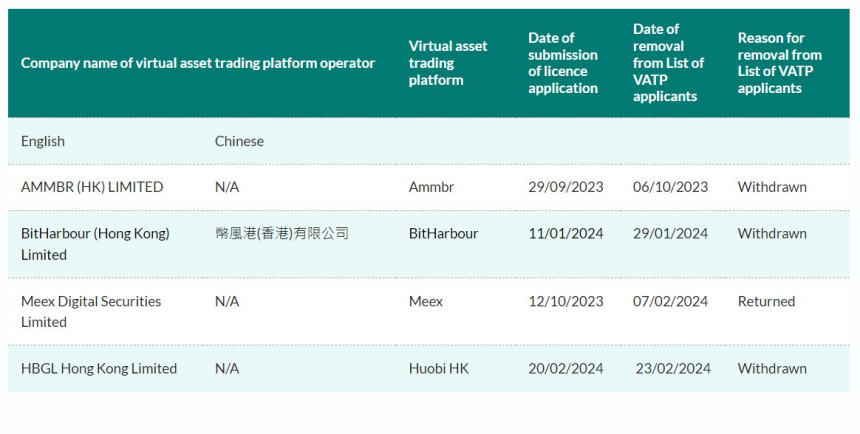The width and height of the screenshot is (860, 434).
Task: Select the submission date 11/01/2024
Action: click(566, 233)
